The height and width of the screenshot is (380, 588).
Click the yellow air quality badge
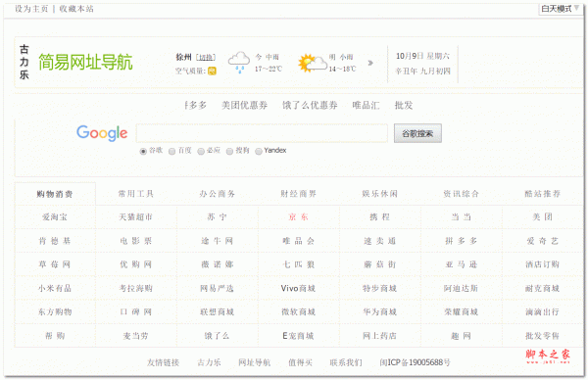[212, 71]
